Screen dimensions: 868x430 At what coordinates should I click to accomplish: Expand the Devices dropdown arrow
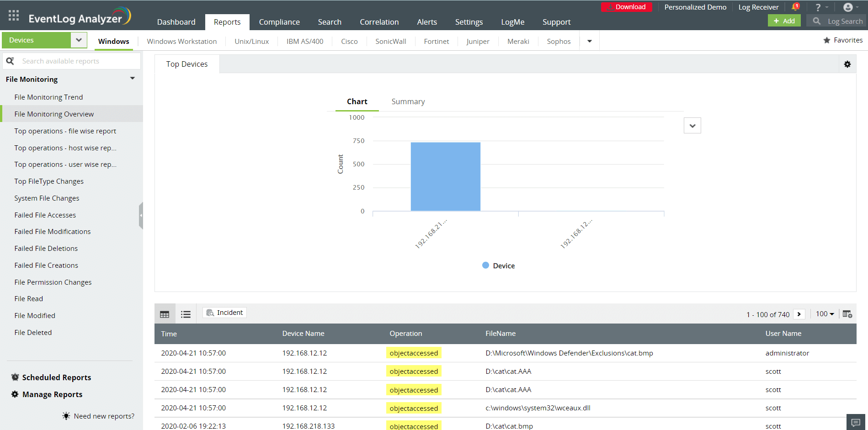click(x=79, y=40)
